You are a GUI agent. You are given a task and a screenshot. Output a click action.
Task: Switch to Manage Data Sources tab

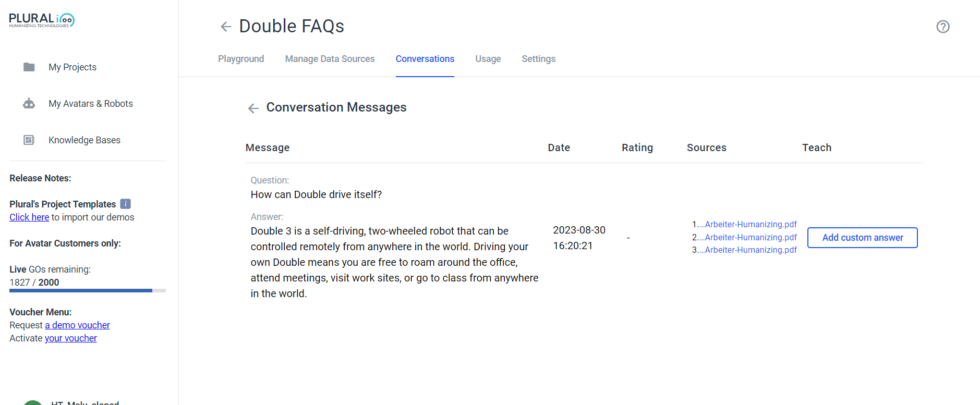coord(330,59)
